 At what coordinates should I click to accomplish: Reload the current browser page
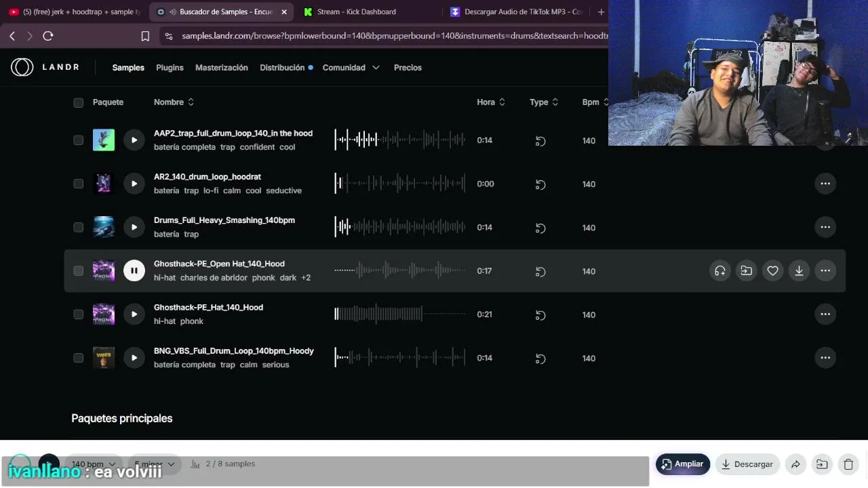tap(48, 36)
